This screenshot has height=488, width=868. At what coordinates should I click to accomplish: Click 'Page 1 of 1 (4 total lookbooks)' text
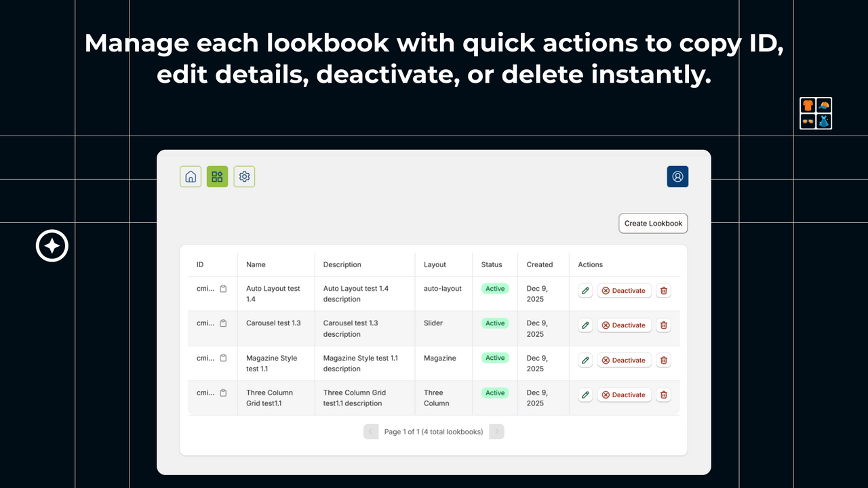[433, 432]
